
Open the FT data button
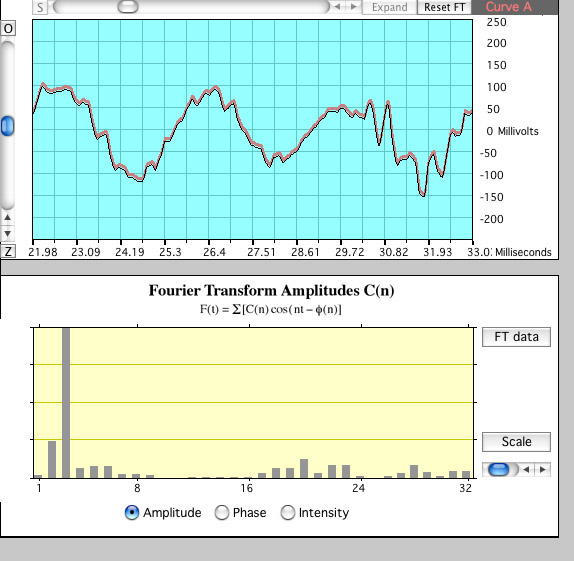(x=516, y=337)
